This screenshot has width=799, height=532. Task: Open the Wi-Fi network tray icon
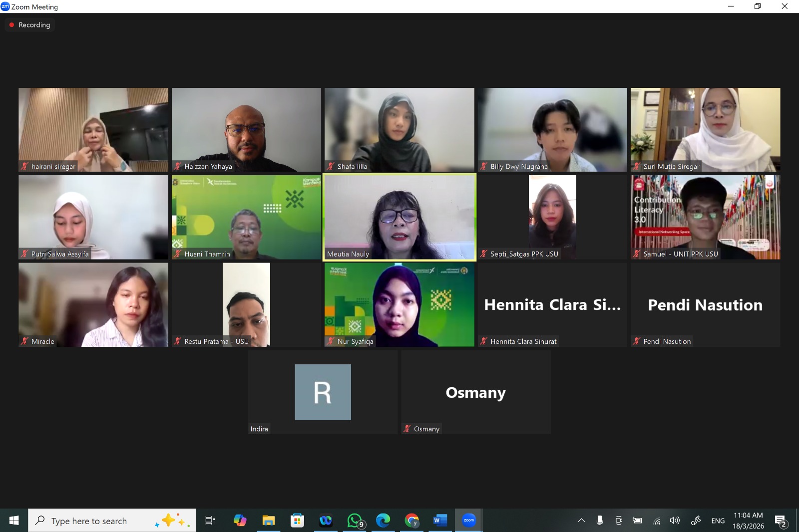click(x=657, y=521)
